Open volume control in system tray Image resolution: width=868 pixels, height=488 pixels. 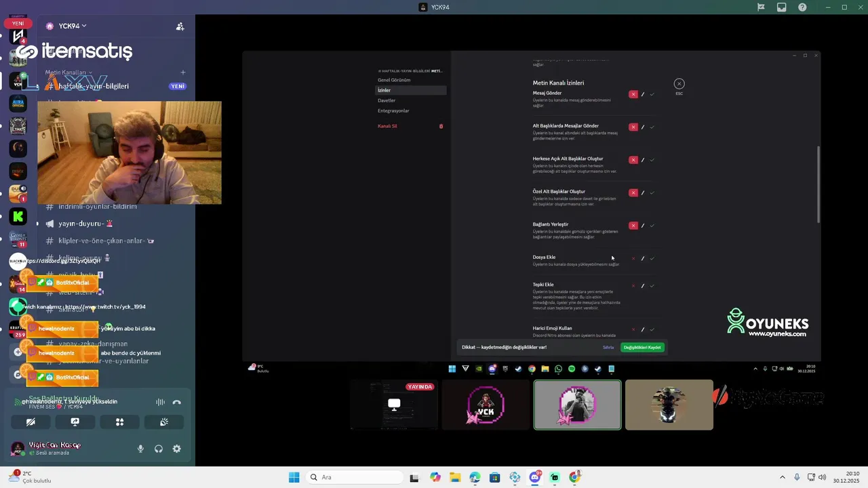823,477
